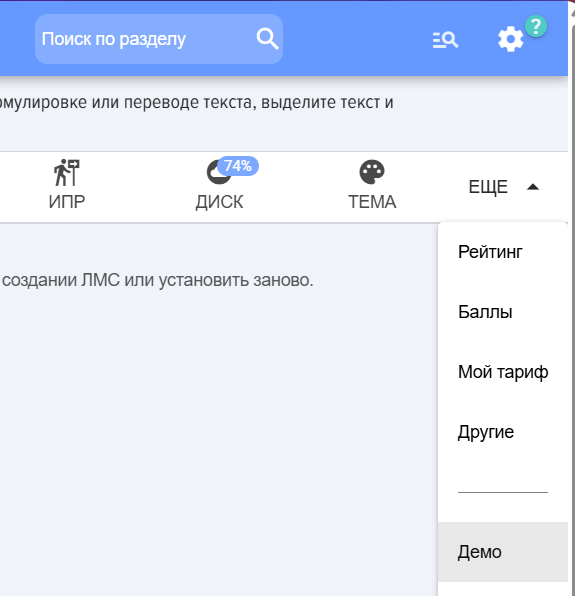Viewport: 575px width, 596px height.
Task: Open advanced search via the list-search icon
Action: point(445,40)
